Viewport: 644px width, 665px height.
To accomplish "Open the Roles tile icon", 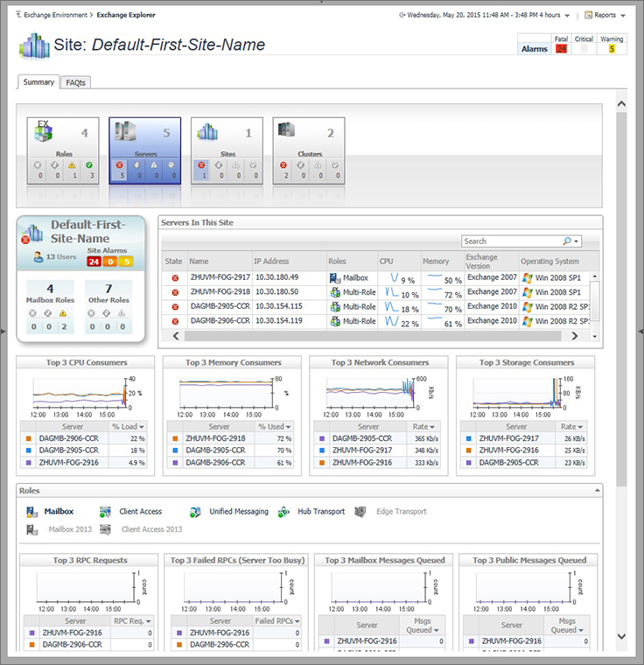I will (44, 131).
